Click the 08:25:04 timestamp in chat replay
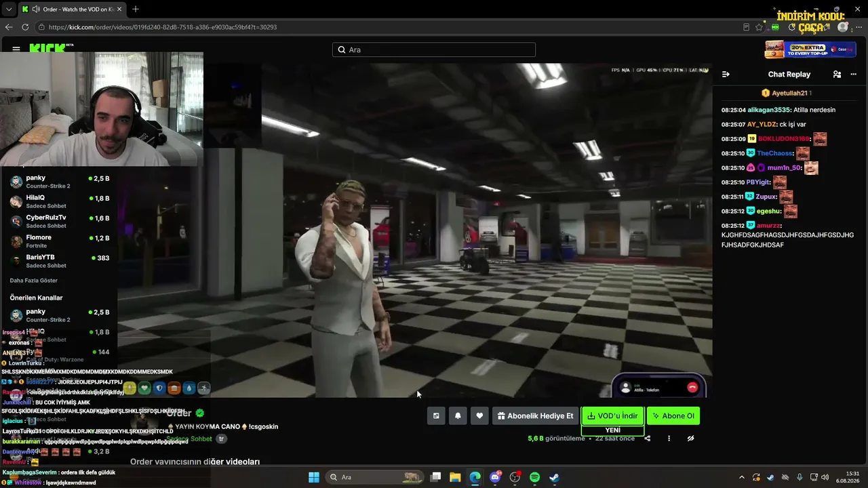868x488 pixels. pos(734,110)
